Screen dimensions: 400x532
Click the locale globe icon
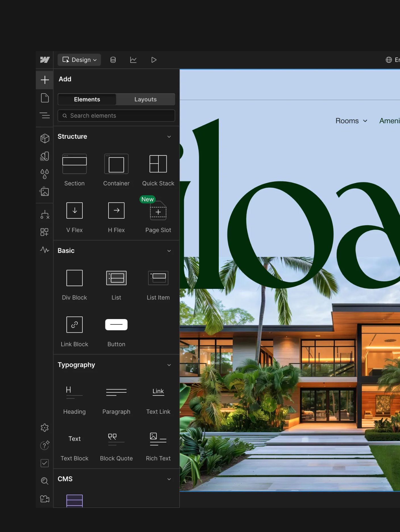pos(389,60)
